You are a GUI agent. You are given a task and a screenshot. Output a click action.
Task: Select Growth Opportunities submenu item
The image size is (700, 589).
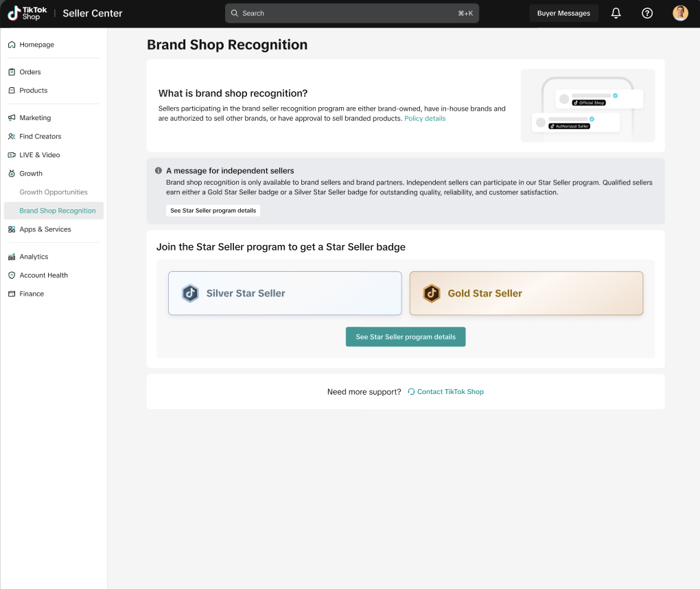(54, 192)
